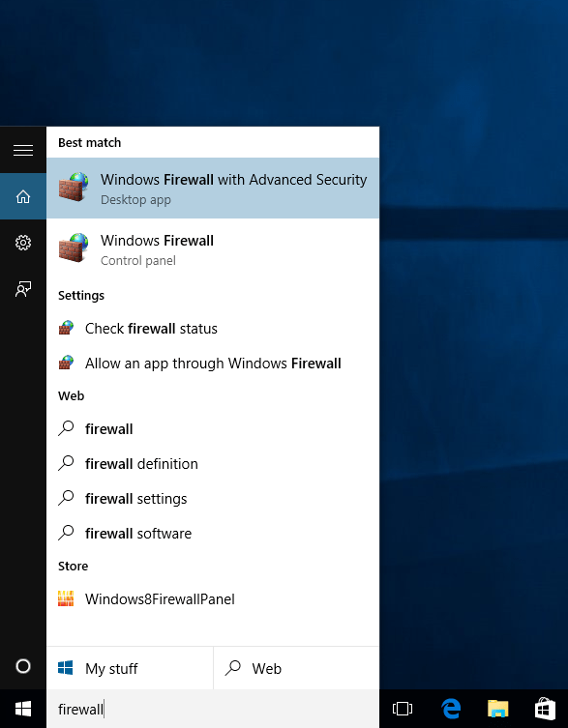The height and width of the screenshot is (728, 568).
Task: Open Task View on taskbar
Action: tap(403, 709)
